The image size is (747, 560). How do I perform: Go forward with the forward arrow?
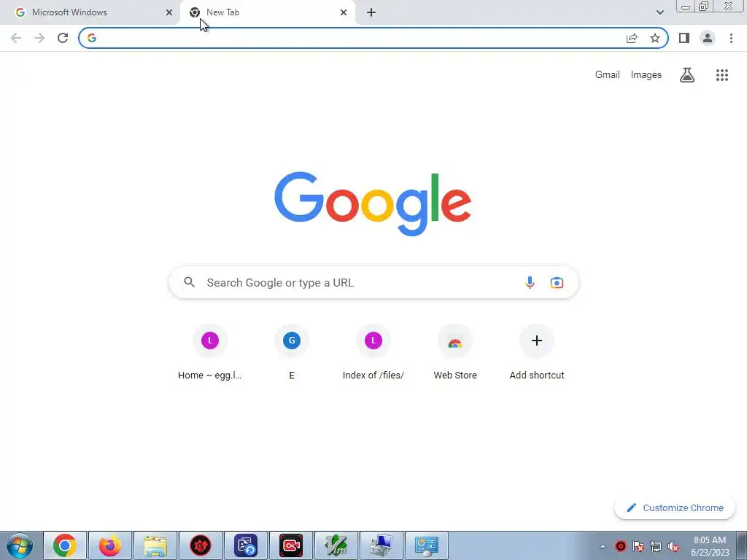coord(39,38)
